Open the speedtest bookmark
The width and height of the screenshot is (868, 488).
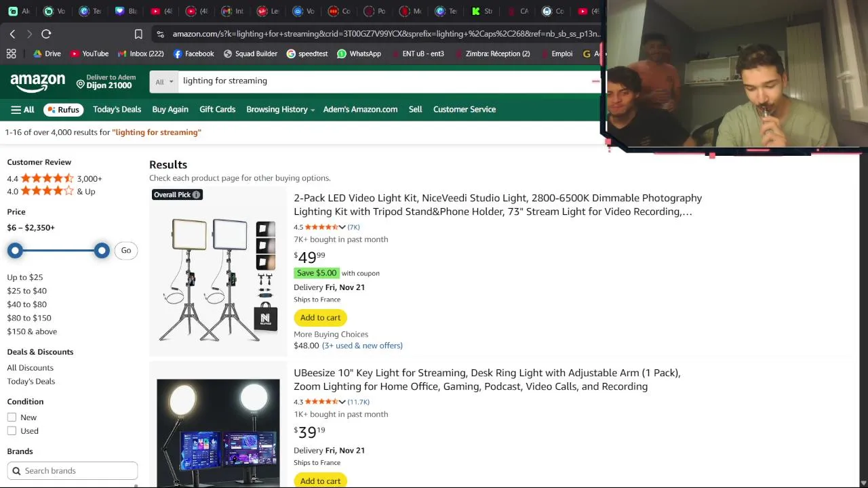click(307, 54)
